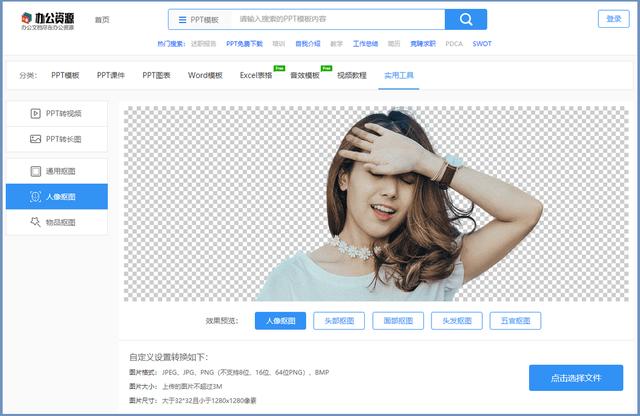Go to the 首页 home link
The height and width of the screenshot is (416, 640).
[102, 20]
